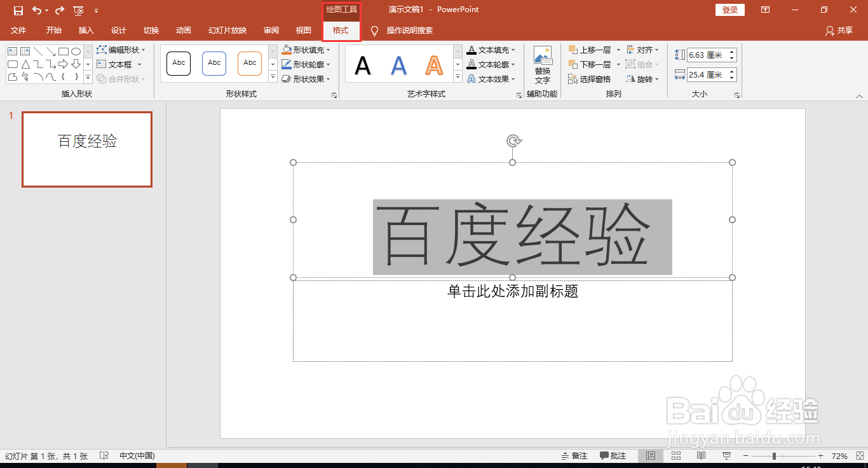
Task: Select the freeform scribble shape
Action: 25,77
